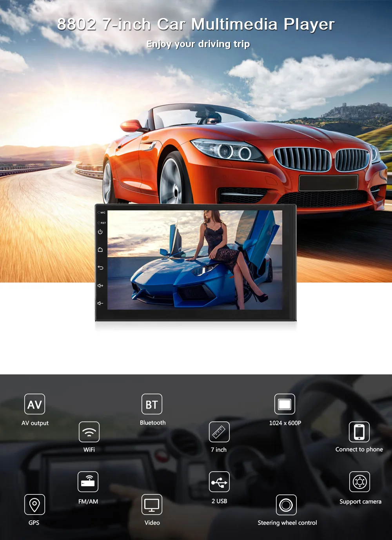This screenshot has height=540, width=392.
Task: Click the 1024 x 600P display icon
Action: [x=285, y=404]
